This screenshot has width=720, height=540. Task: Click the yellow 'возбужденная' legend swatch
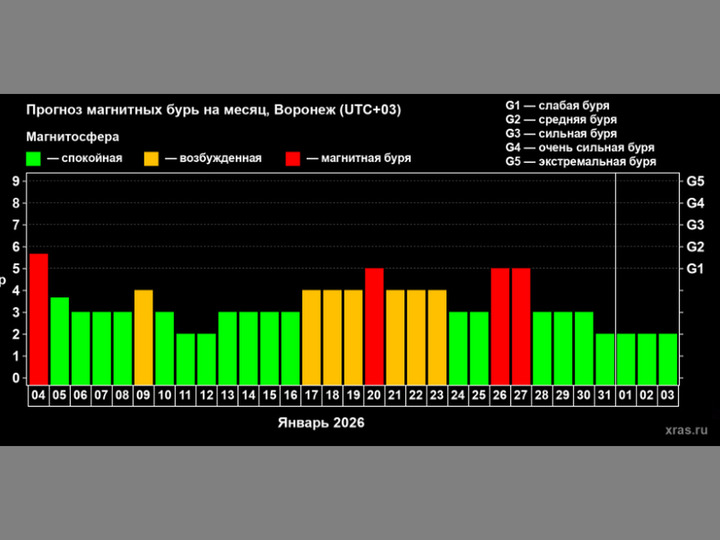[x=152, y=158]
